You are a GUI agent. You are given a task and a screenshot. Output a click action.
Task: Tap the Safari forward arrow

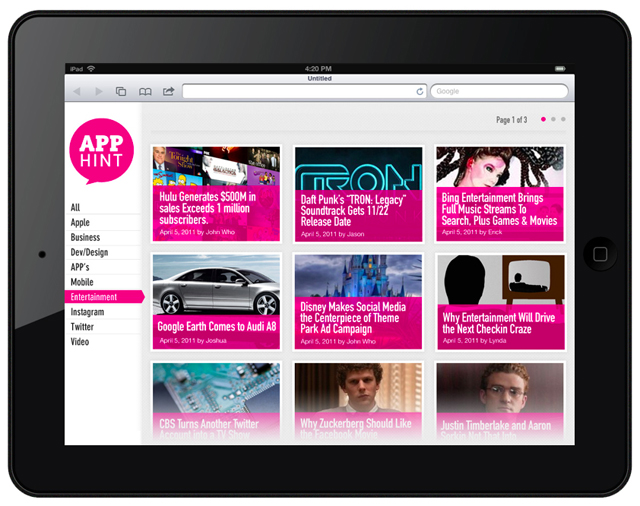tap(98, 92)
